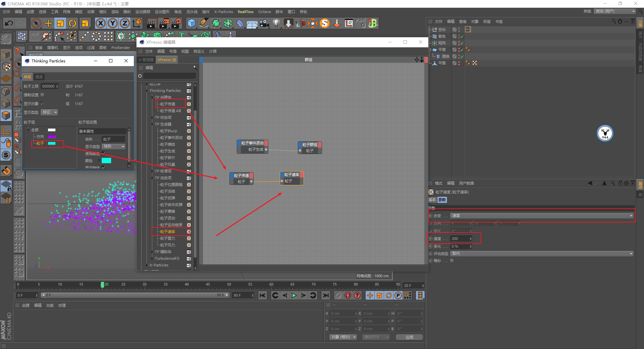
Task: Click the play forward button
Action: click(x=294, y=295)
